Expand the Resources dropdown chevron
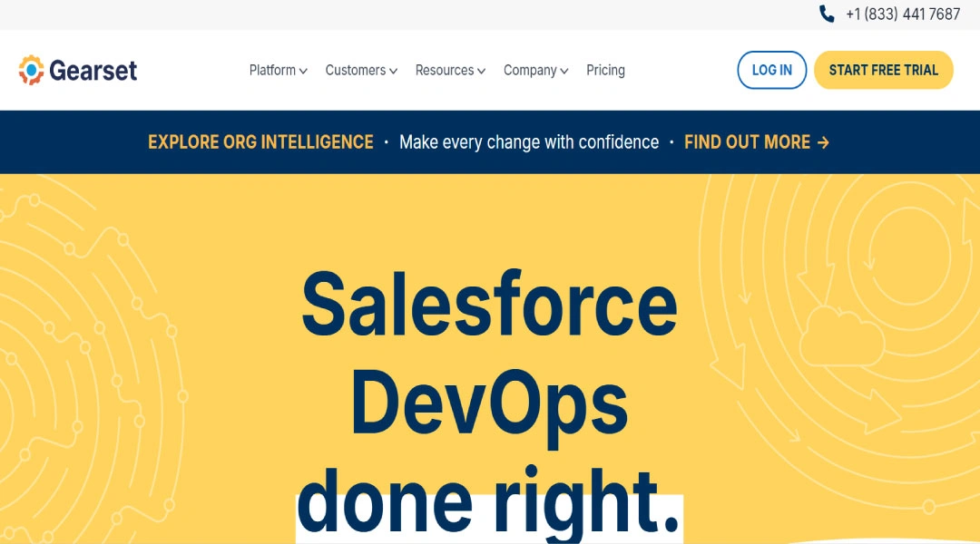 pyautogui.click(x=481, y=71)
